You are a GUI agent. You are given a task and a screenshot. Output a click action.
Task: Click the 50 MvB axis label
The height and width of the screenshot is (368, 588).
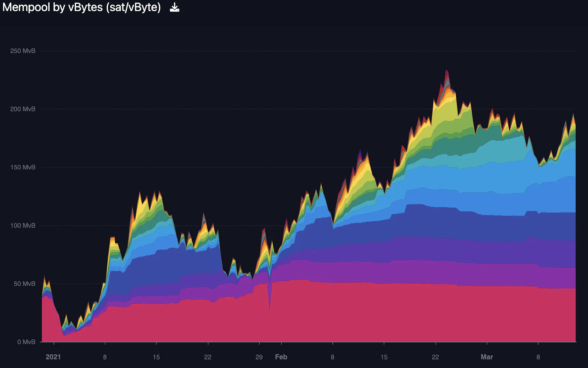[25, 284]
